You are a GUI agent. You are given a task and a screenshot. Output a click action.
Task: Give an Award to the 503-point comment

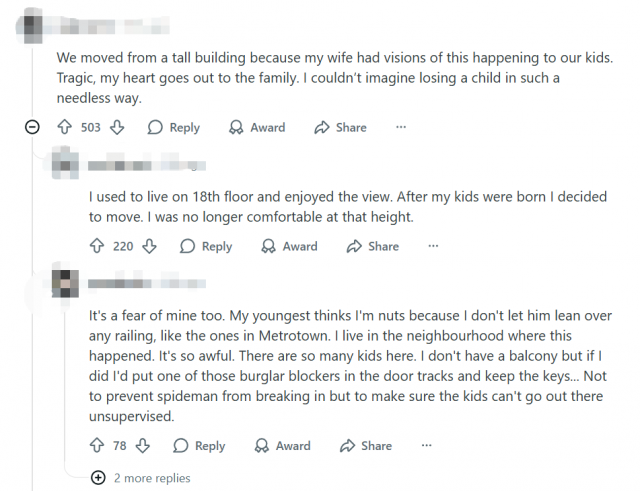pyautogui.click(x=257, y=127)
